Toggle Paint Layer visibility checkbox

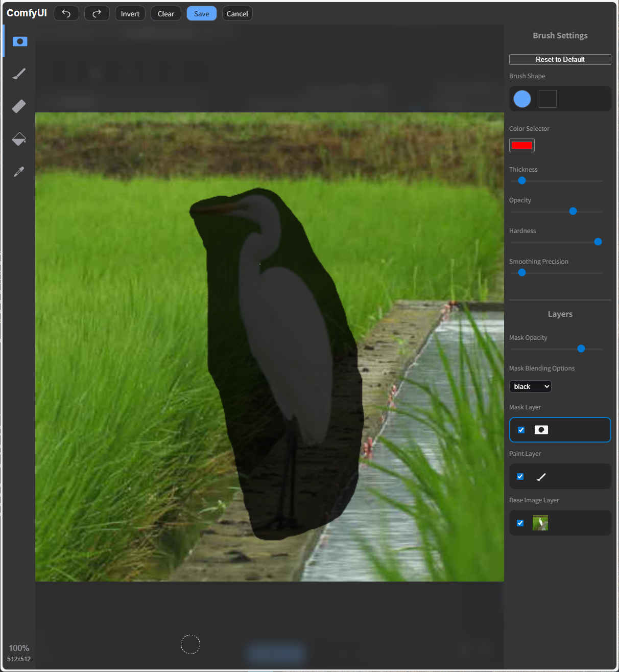click(520, 476)
